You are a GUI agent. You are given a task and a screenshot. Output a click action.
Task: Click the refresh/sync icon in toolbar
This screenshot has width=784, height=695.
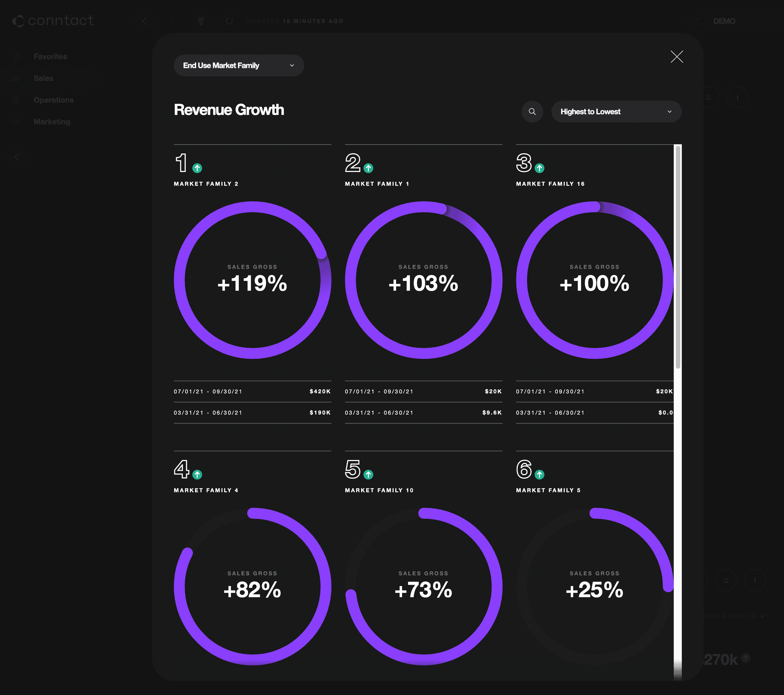[x=229, y=20]
